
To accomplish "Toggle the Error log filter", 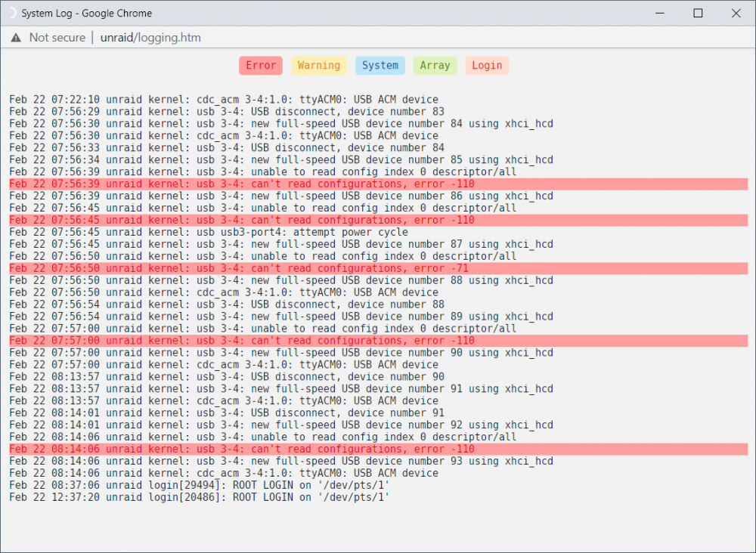I will (260, 66).
